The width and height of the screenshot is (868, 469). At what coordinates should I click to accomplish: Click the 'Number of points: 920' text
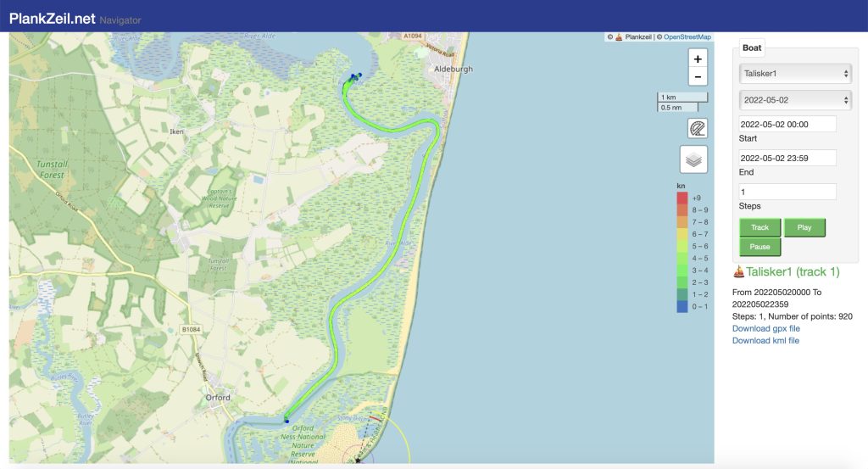click(810, 316)
